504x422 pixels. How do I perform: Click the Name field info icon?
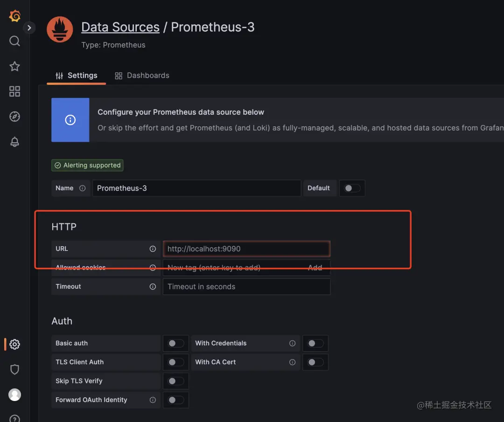coord(83,188)
